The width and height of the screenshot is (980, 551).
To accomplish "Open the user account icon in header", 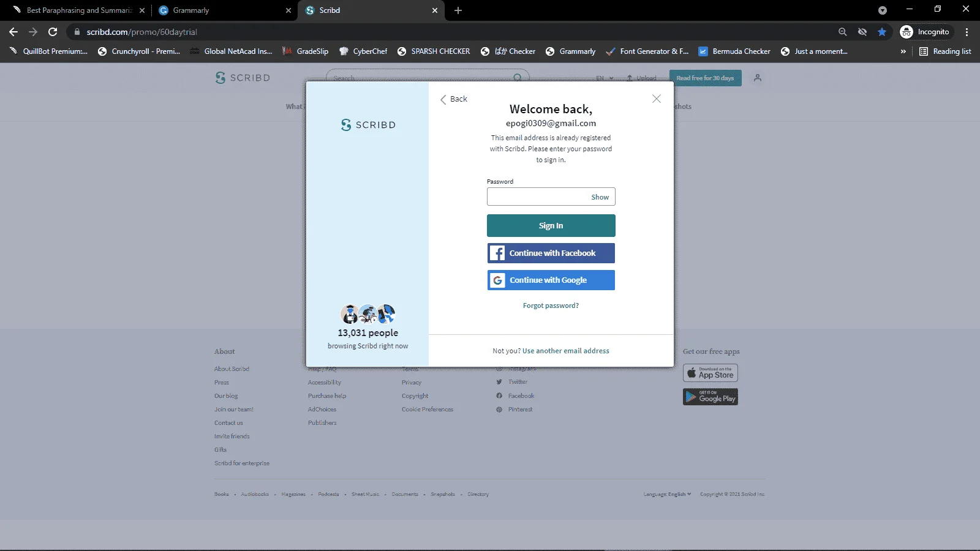I will point(758,78).
